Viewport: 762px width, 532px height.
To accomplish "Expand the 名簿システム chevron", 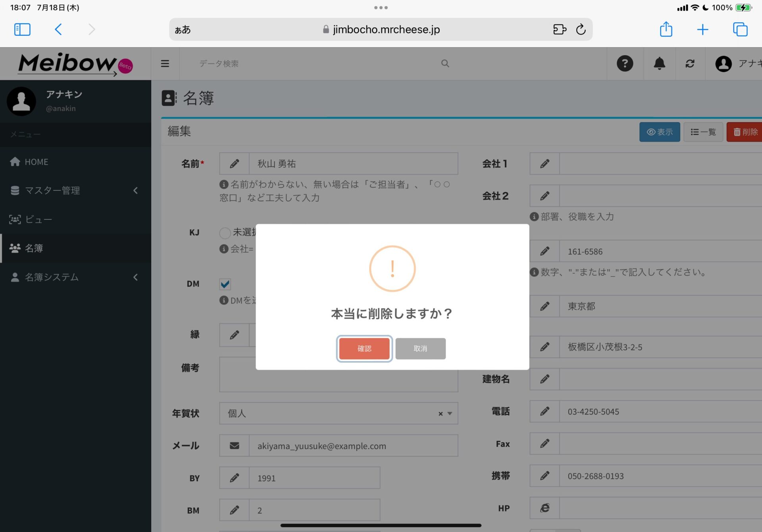I will pos(136,277).
